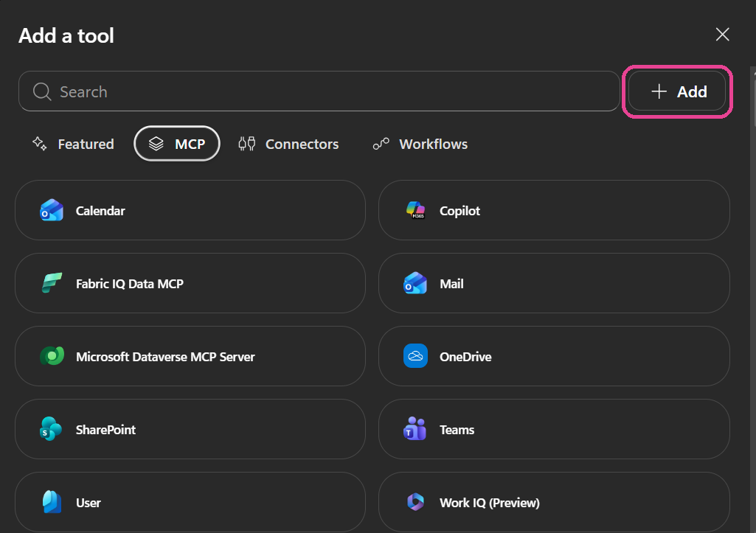
Task: Click the Fabric IQ Data MCP icon
Action: (52, 283)
